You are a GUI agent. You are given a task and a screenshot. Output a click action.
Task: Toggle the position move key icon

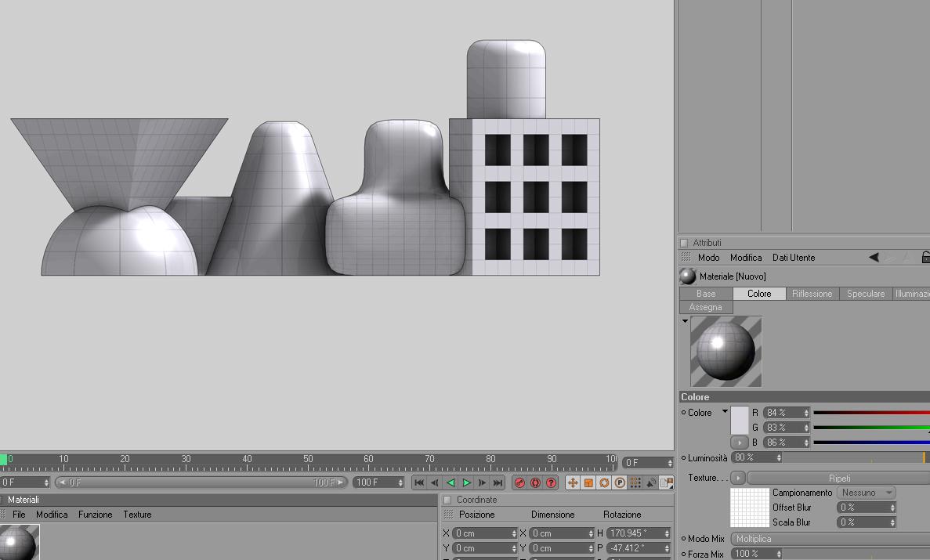[573, 483]
